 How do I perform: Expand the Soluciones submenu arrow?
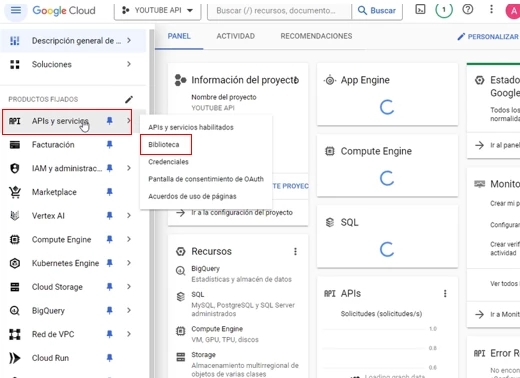129,64
